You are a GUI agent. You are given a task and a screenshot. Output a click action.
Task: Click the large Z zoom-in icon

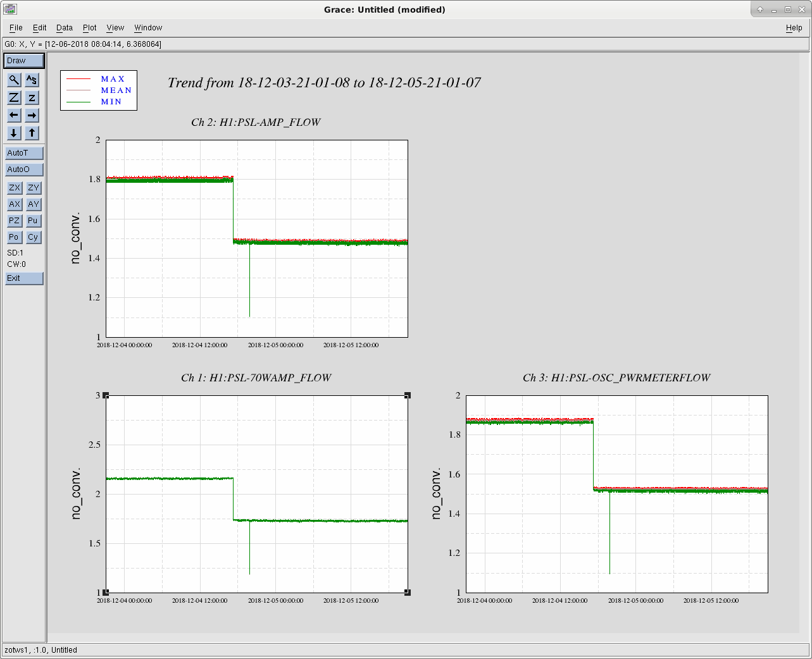point(14,97)
